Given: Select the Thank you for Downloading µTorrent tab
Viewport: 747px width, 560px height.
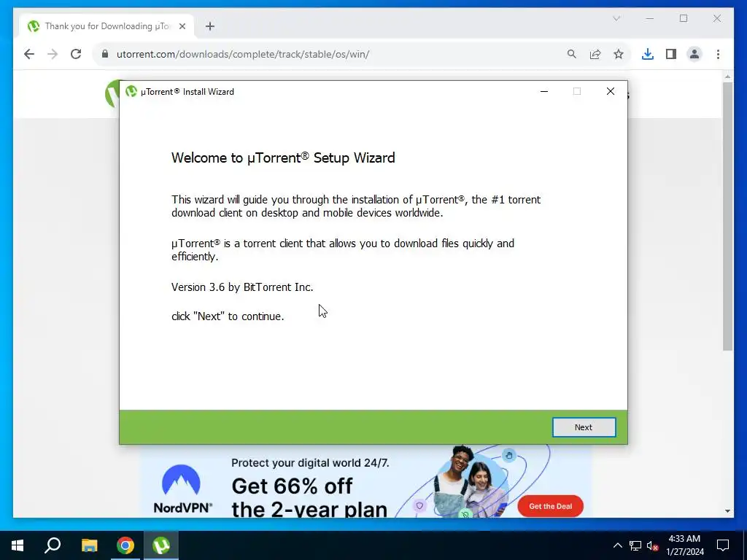Looking at the screenshot, I should coord(107,26).
